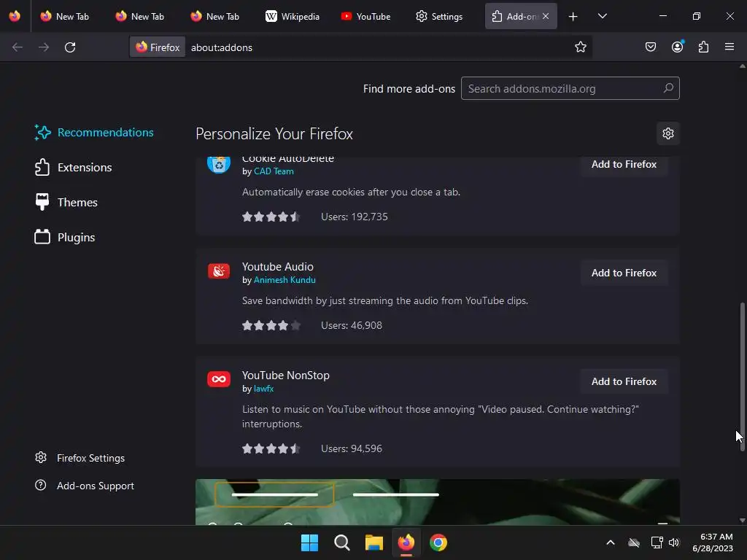Click the YouTube NonStop add-on icon
Viewport: 747px width, 560px height.
[219, 379]
